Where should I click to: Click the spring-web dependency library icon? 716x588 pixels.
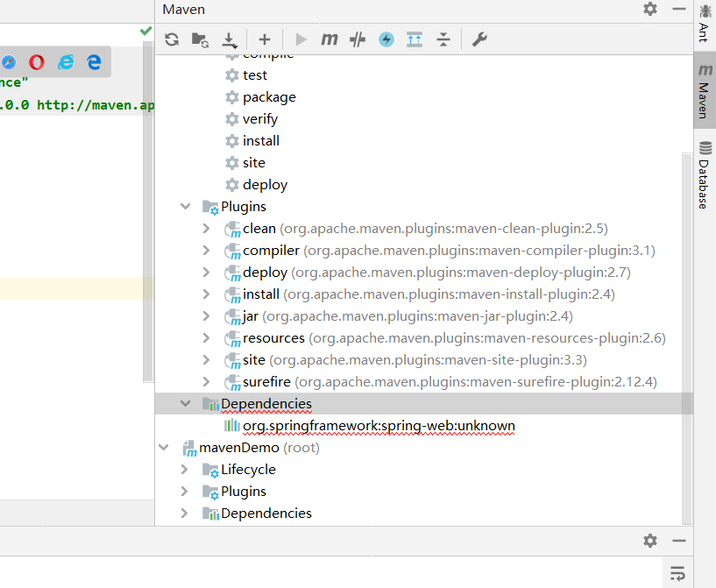coord(232,426)
